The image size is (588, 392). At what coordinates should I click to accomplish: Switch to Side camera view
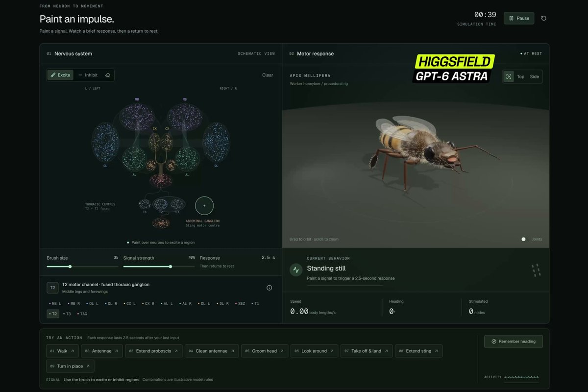point(534,76)
